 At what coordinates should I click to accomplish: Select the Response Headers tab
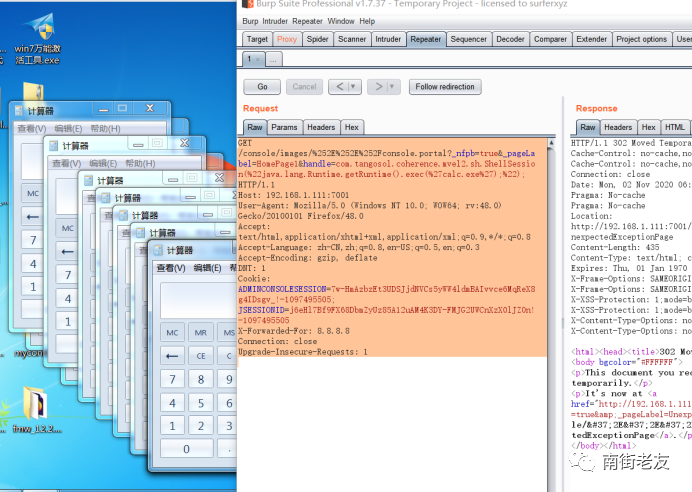[618, 128]
